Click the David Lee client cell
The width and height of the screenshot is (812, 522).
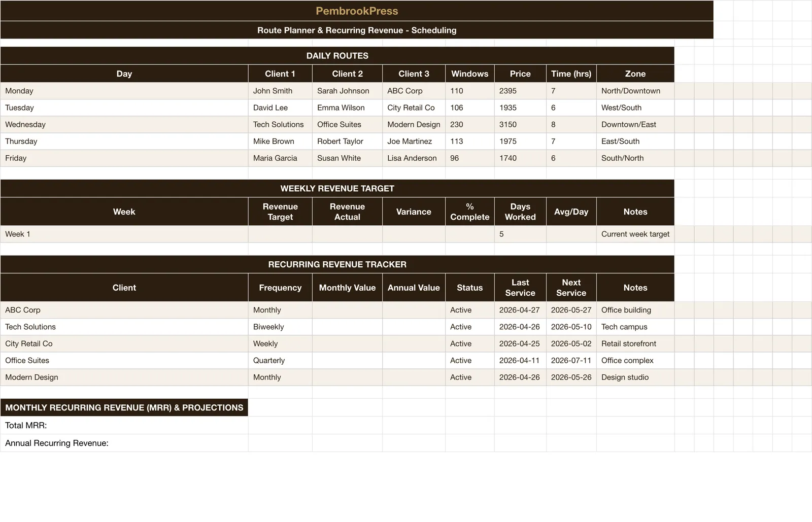point(280,108)
